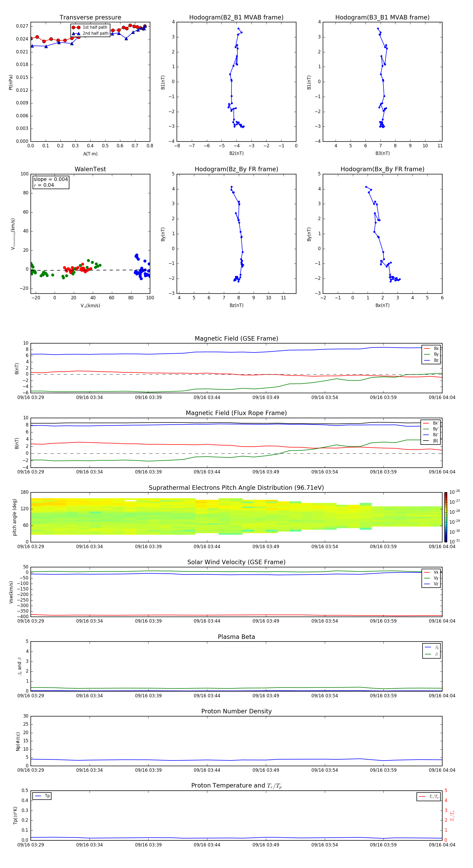Click the 'WalenTest' plot title

tap(90, 169)
